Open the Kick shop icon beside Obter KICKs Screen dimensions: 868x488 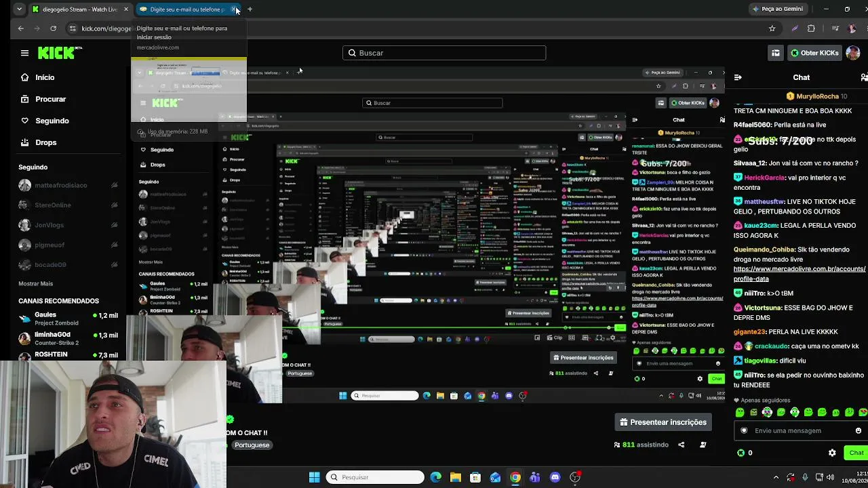776,53
